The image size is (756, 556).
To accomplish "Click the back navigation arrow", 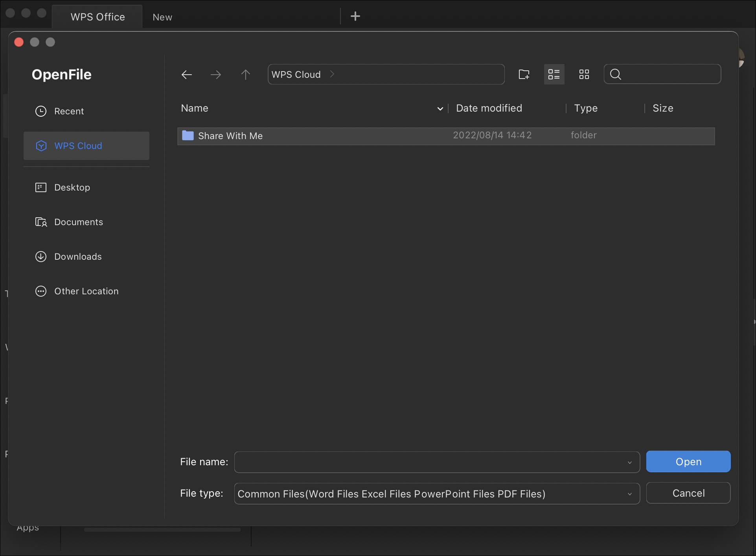I will [x=187, y=75].
